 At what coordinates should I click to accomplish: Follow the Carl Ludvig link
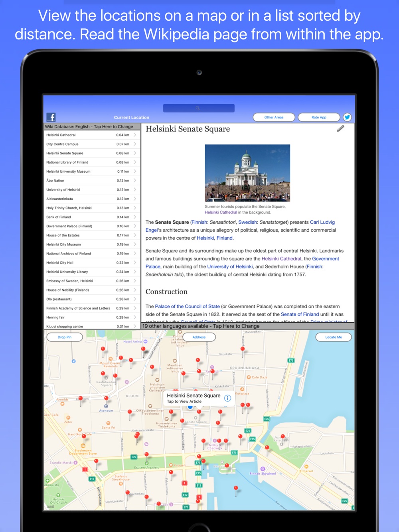(322, 222)
